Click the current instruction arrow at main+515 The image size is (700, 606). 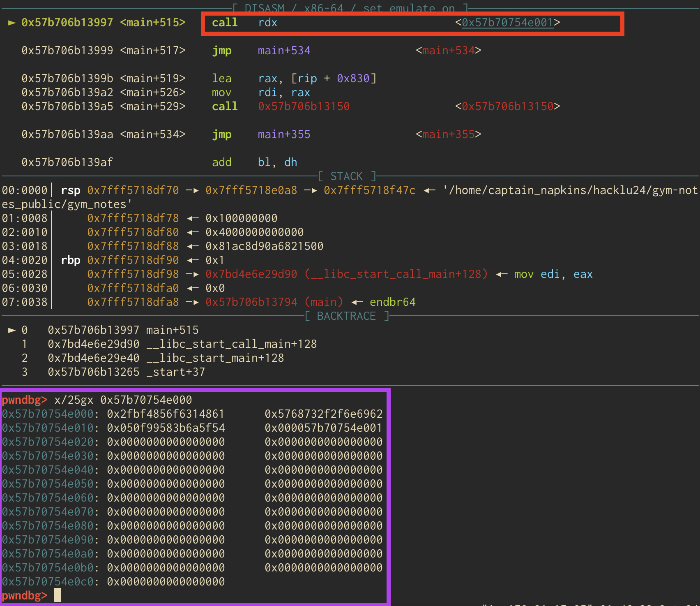pyautogui.click(x=12, y=23)
